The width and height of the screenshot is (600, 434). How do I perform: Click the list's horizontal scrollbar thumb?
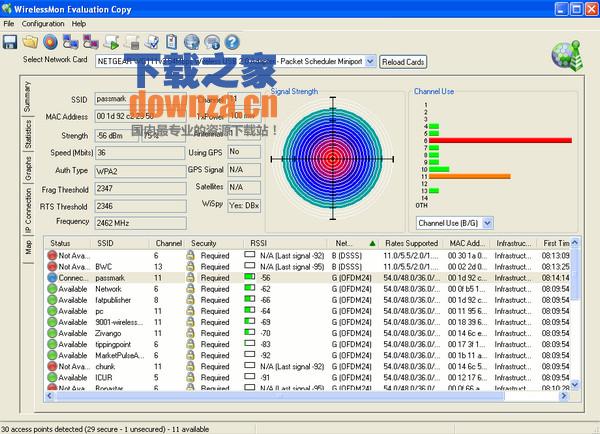click(x=280, y=396)
